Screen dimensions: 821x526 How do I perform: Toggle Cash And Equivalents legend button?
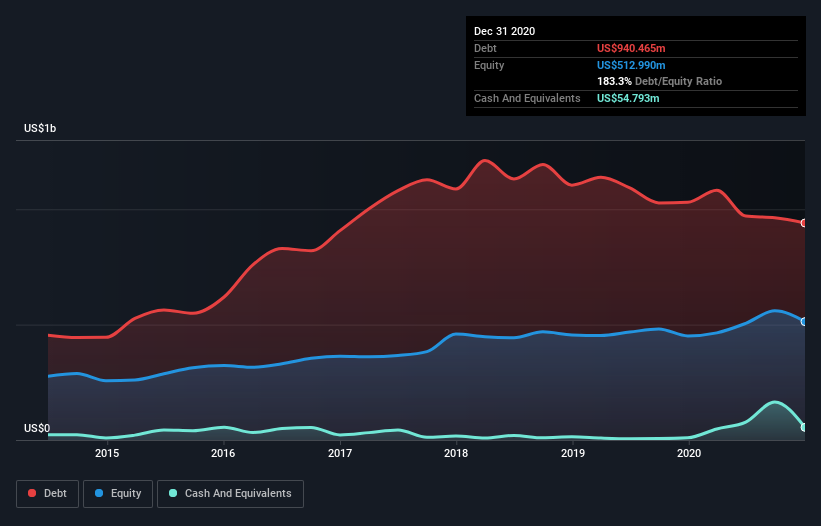pos(230,494)
